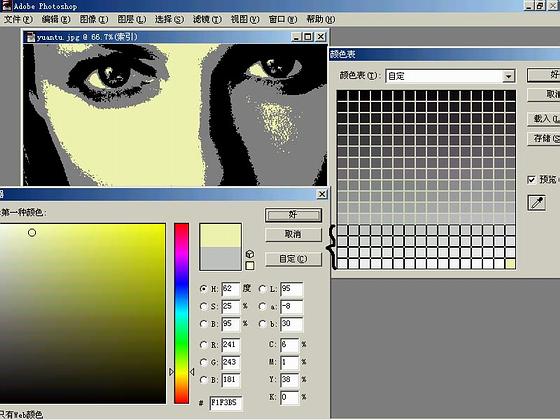Click the yuantu.jpg document icon

(x=31, y=37)
